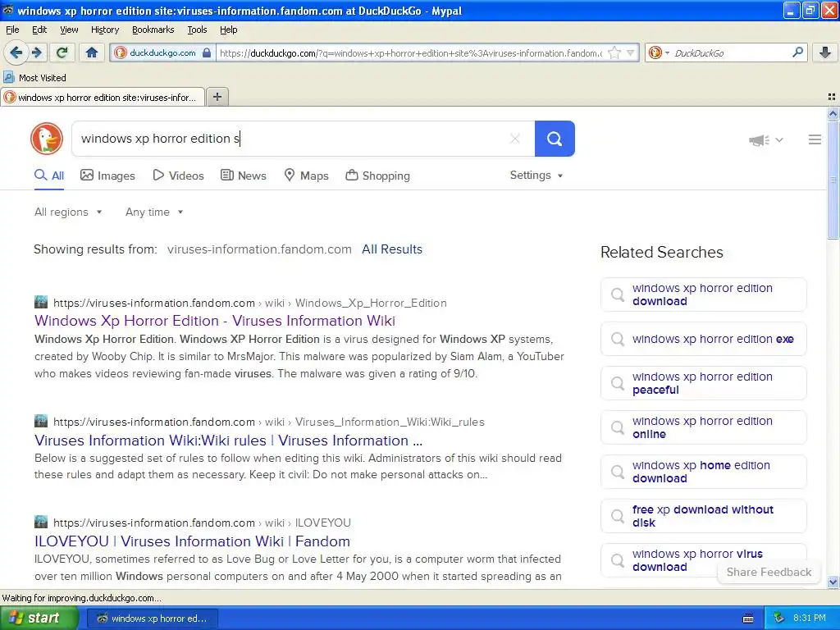Image resolution: width=840 pixels, height=630 pixels.
Task: Open the Edit menu
Action: 39,30
